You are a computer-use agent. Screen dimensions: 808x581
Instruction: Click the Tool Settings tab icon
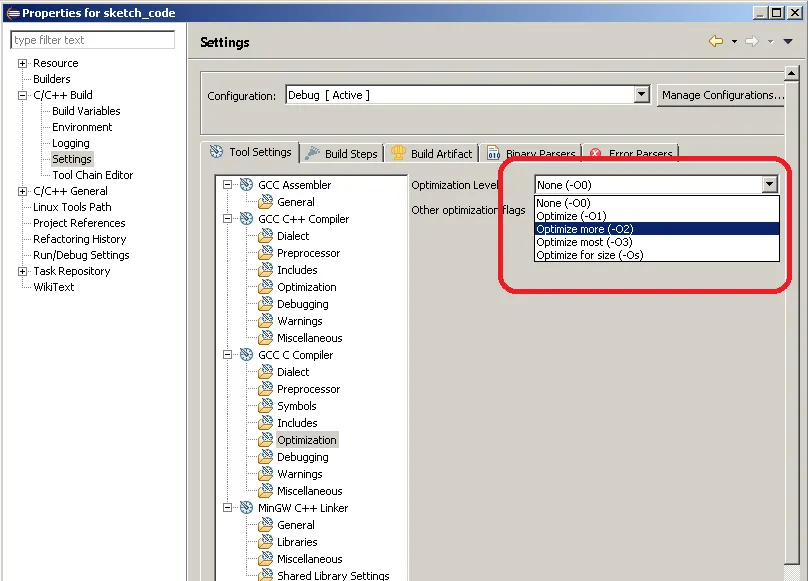point(216,152)
